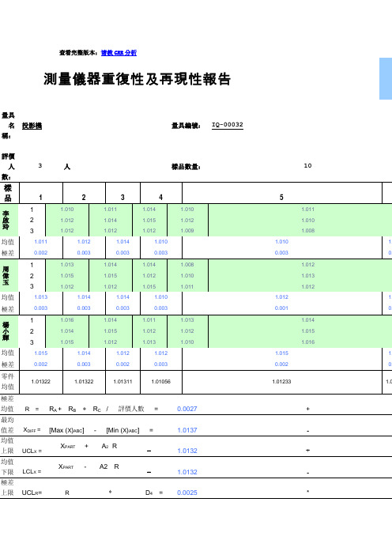The width and height of the screenshot is (392, 555).
Task: Click the sample quantity value 10
Action: [x=307, y=166]
